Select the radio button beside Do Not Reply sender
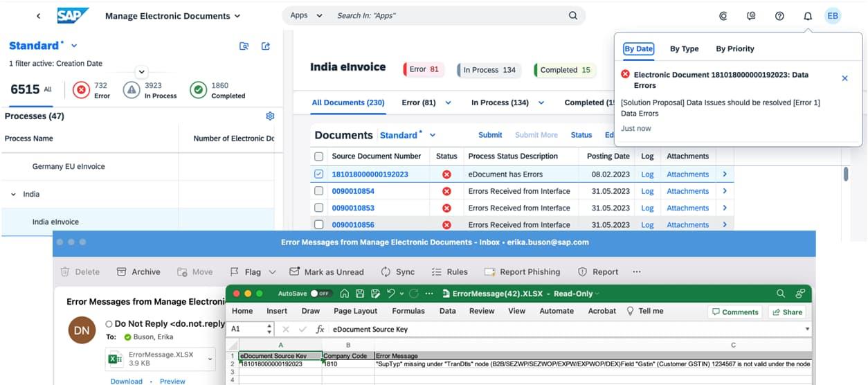The height and width of the screenshot is (385, 868). point(109,323)
